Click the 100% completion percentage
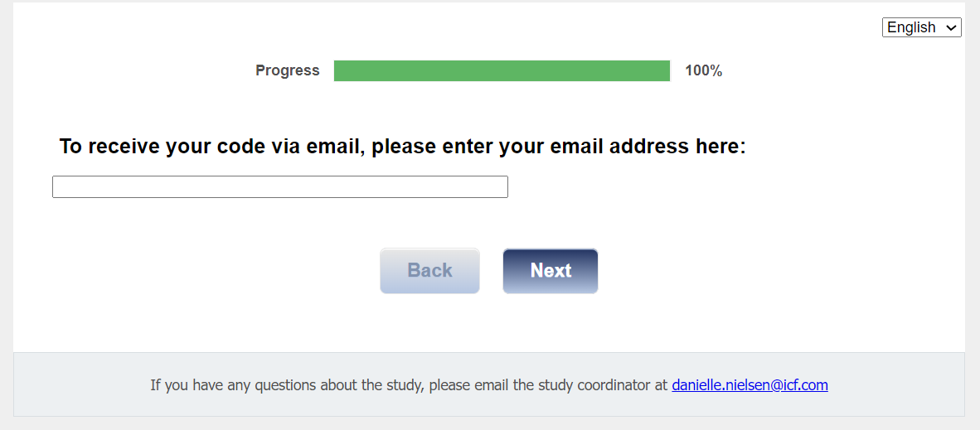 click(703, 71)
